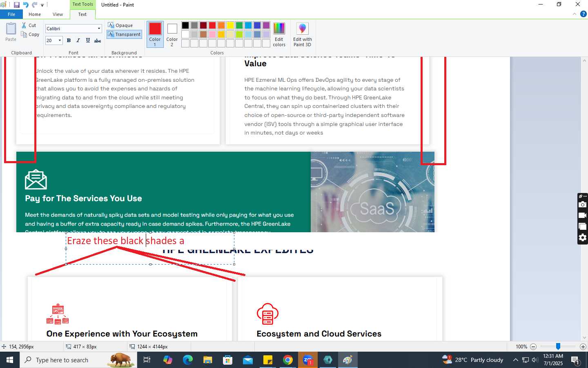The image size is (588, 368).
Task: Open Edit with Paint 3D
Action: pyautogui.click(x=303, y=34)
